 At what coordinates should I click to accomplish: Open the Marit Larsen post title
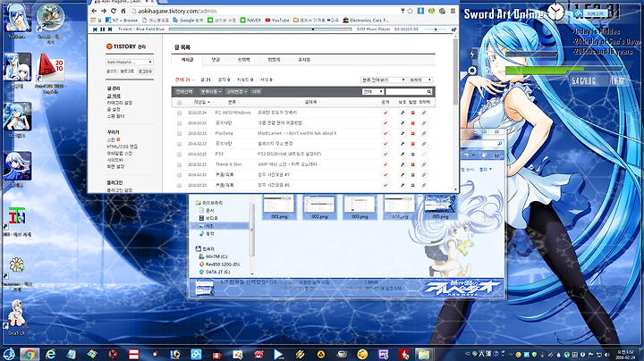[297, 133]
